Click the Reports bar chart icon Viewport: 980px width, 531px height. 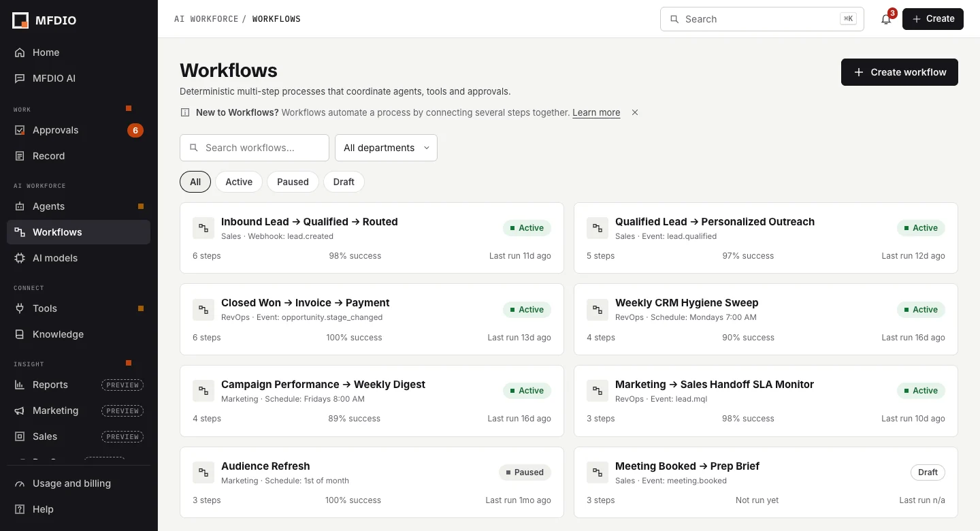[20, 385]
